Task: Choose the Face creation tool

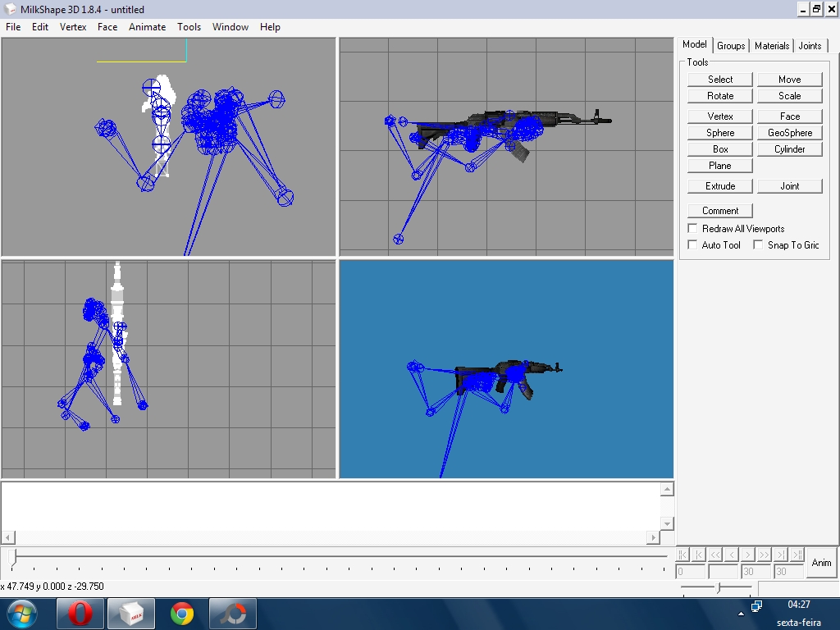Action: [790, 116]
